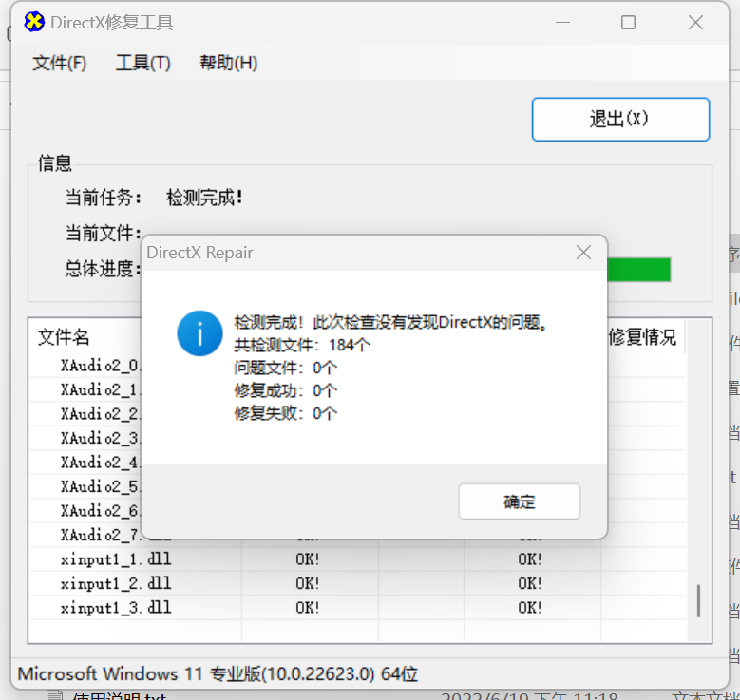Click the 修复成功: 0个 text
The height and width of the screenshot is (700, 740).
(286, 390)
